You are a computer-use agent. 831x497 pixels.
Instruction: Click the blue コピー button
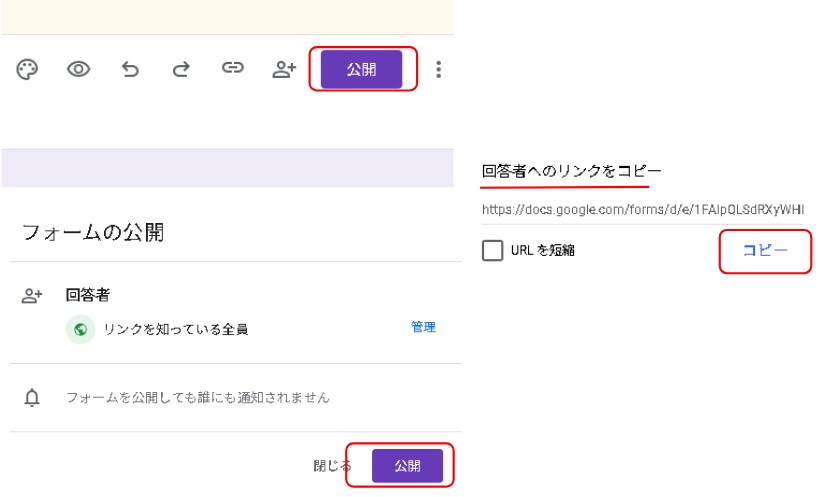[x=765, y=251]
